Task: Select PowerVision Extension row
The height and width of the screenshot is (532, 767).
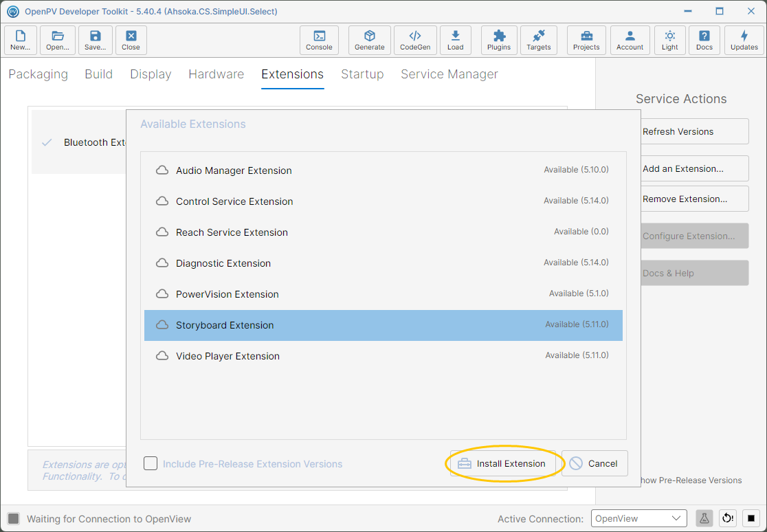Action: click(383, 294)
